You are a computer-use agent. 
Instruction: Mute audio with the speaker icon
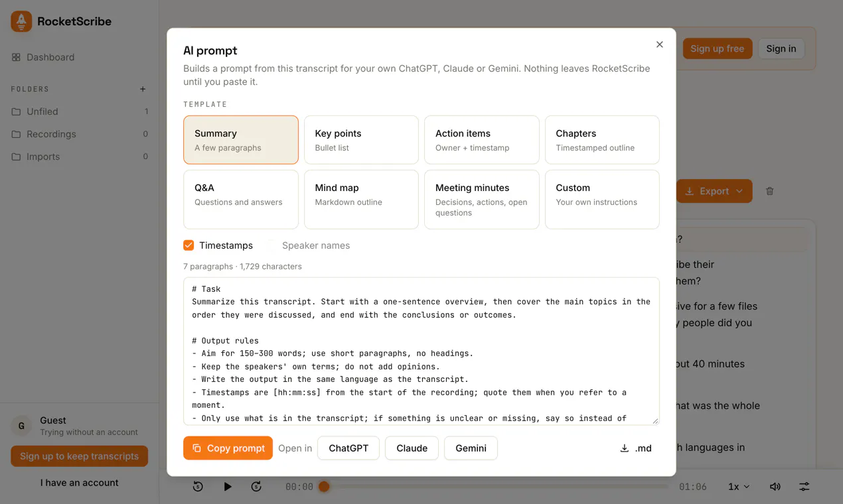coord(775,487)
